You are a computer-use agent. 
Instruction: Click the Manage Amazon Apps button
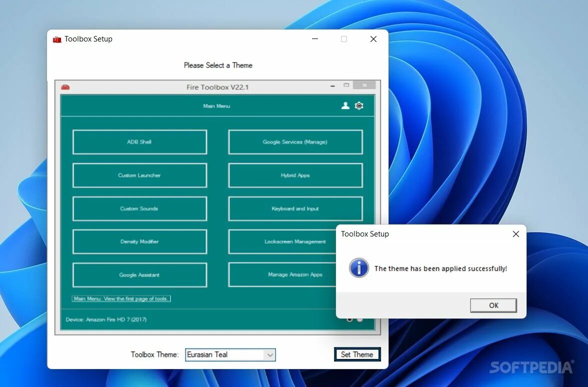tap(282, 274)
